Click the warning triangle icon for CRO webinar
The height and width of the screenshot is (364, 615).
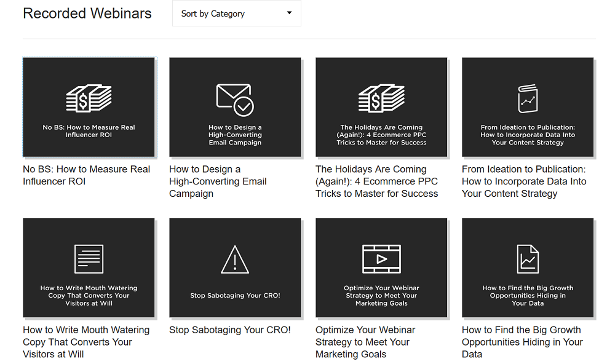click(x=235, y=259)
